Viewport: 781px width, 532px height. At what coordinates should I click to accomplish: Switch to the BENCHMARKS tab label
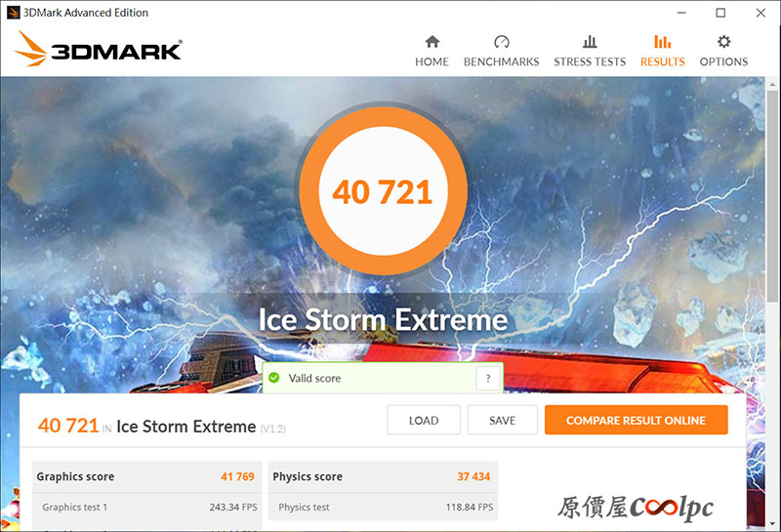[x=501, y=61]
